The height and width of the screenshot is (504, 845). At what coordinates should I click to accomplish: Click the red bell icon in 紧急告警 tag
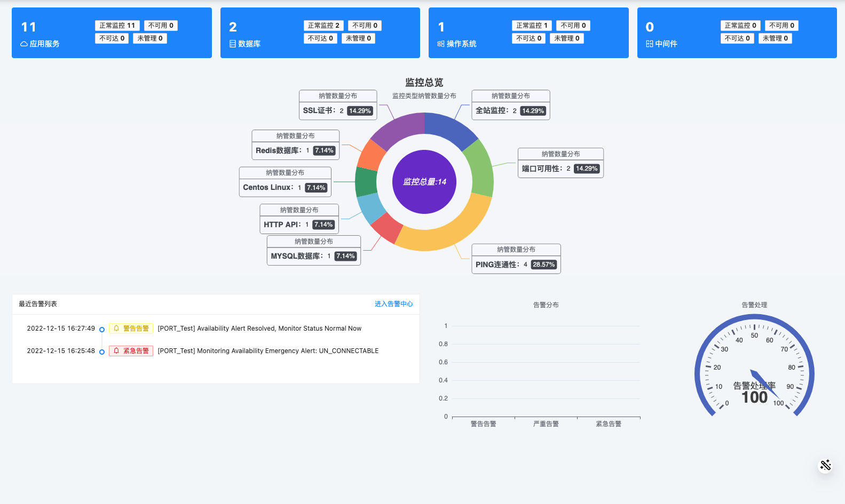pos(116,351)
